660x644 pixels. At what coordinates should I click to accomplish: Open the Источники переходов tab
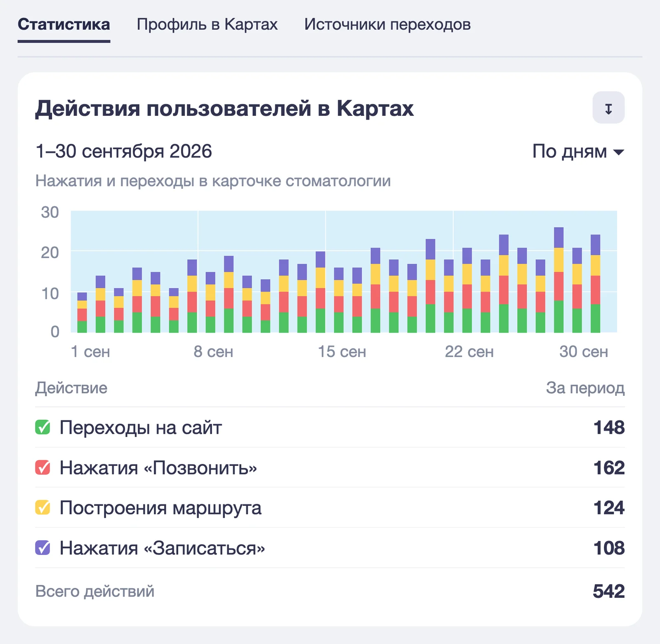387,24
